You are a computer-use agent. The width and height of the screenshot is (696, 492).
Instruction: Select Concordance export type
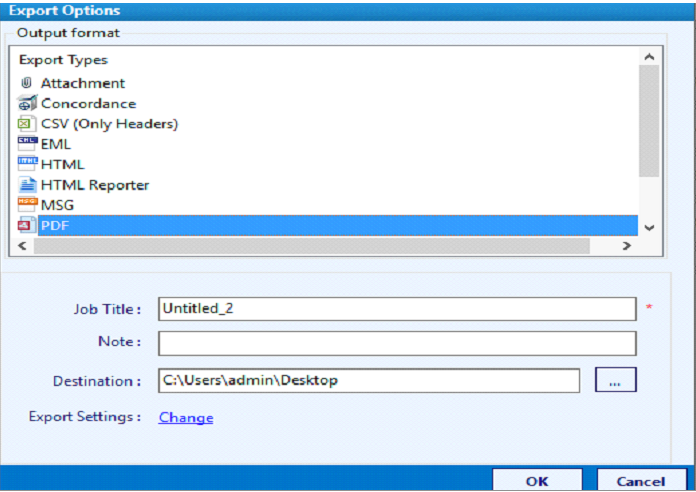coord(88,103)
